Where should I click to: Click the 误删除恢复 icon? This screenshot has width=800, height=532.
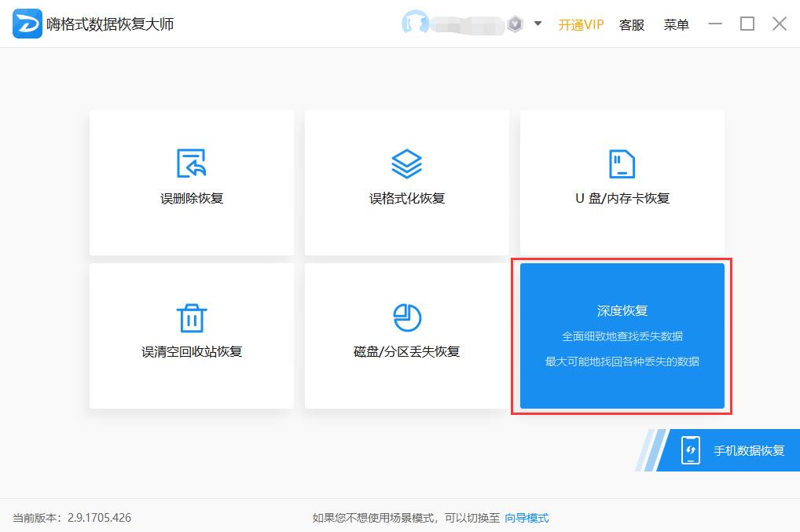pyautogui.click(x=191, y=163)
